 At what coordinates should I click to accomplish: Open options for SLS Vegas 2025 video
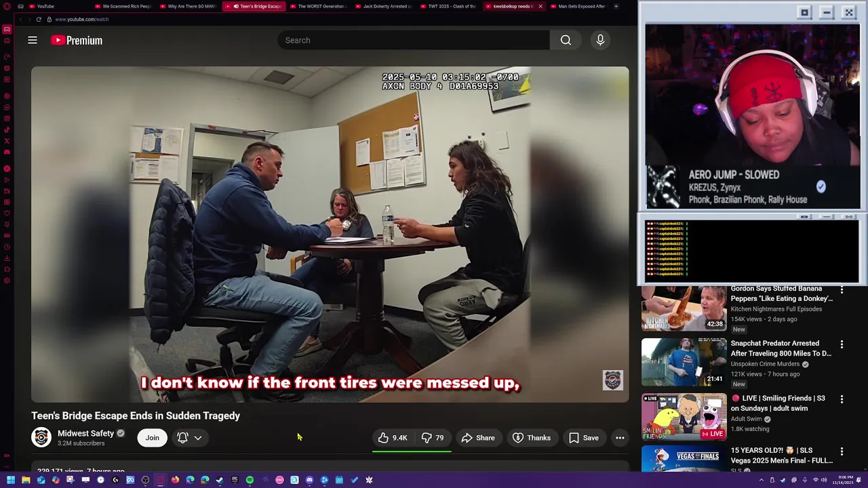[842, 452]
